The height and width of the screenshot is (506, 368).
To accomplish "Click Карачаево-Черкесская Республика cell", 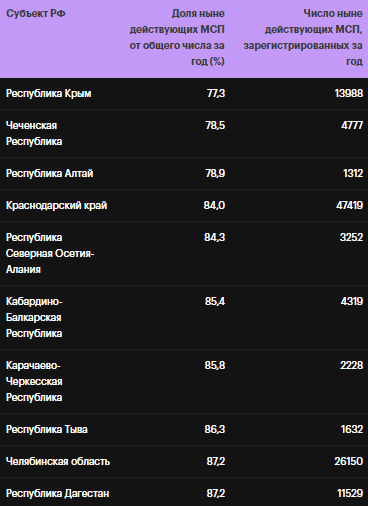I will [34, 381].
